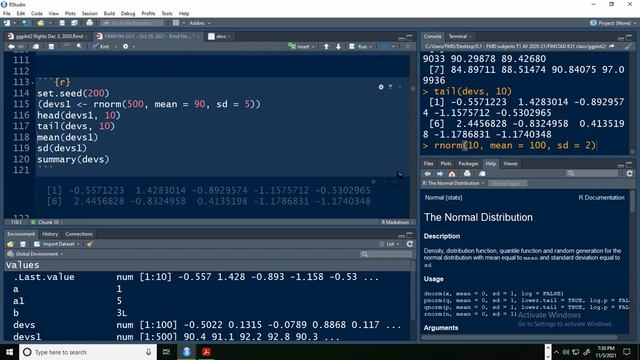This screenshot has width=640, height=360.
Task: Modify chunk options gear icon in chunk 113
Action: point(381,87)
